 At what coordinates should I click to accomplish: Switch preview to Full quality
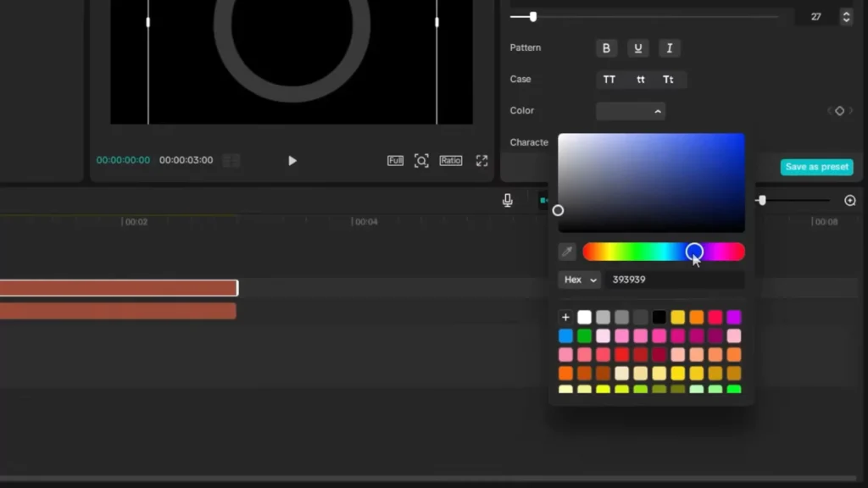coord(395,160)
